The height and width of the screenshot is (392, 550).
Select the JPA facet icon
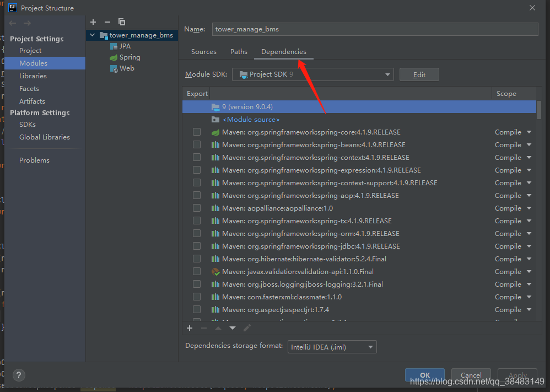point(114,46)
